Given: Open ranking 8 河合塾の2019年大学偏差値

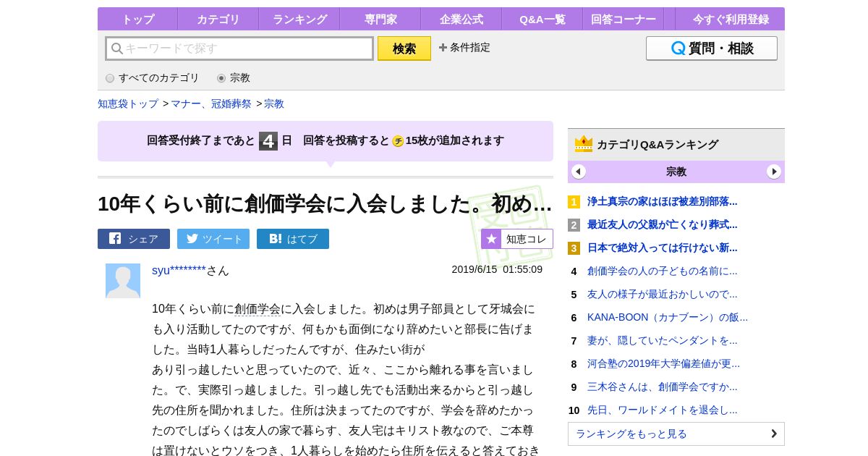Looking at the screenshot, I should 663,363.
